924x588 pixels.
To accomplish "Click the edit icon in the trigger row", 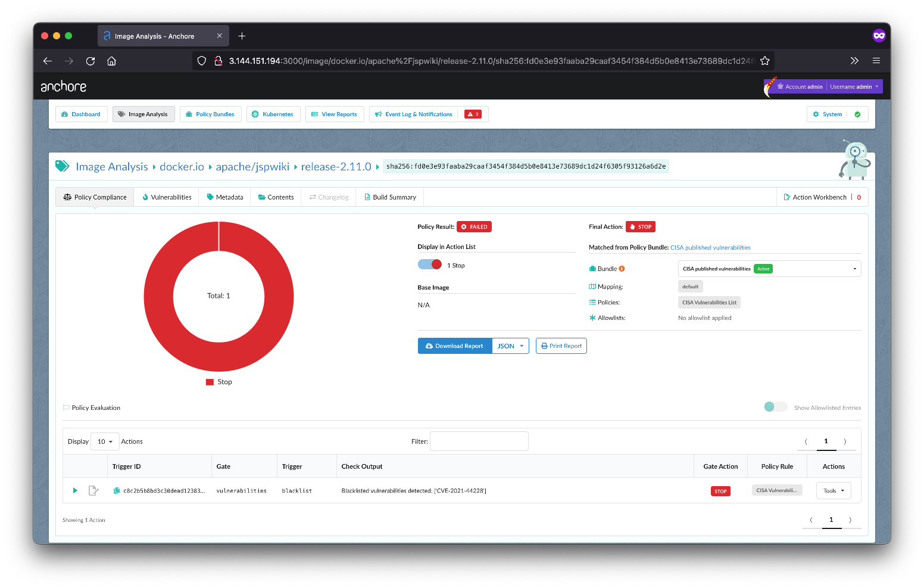I will pos(93,490).
